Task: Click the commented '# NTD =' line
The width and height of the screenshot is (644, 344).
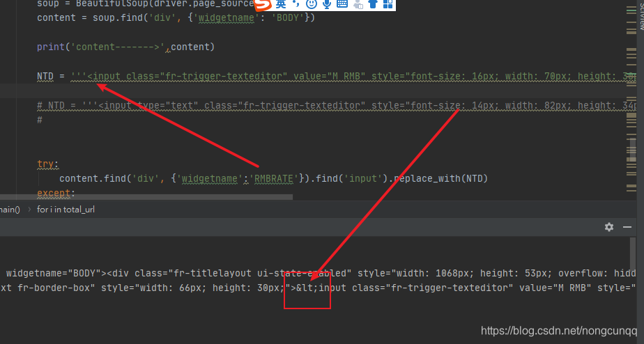Action: coord(337,106)
